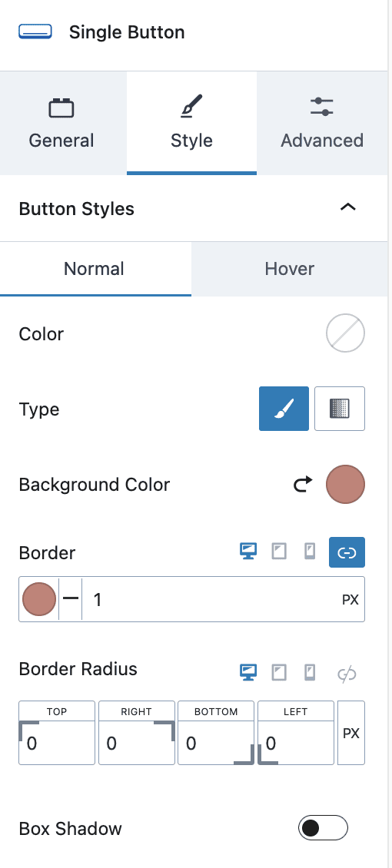Collapse the Button Styles section
The height and width of the screenshot is (868, 392).
tap(347, 207)
